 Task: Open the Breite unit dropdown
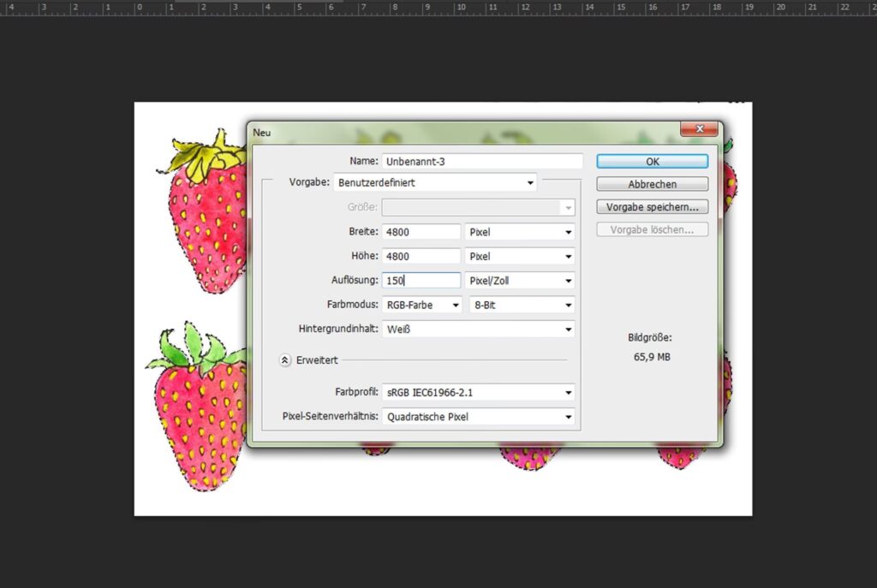[520, 232]
